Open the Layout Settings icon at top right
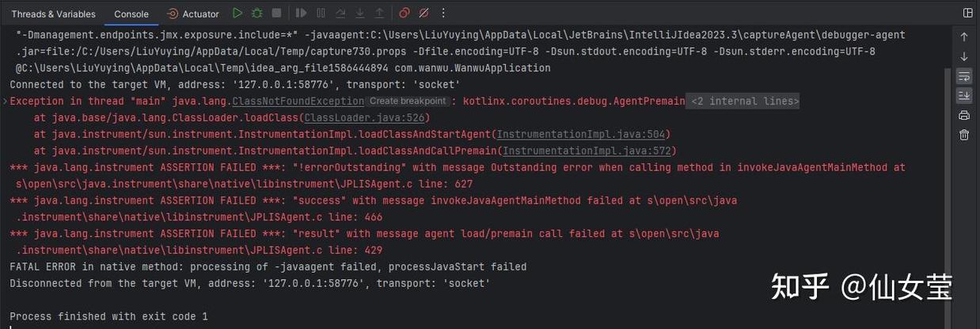Image resolution: width=980 pixels, height=329 pixels. 967,13
